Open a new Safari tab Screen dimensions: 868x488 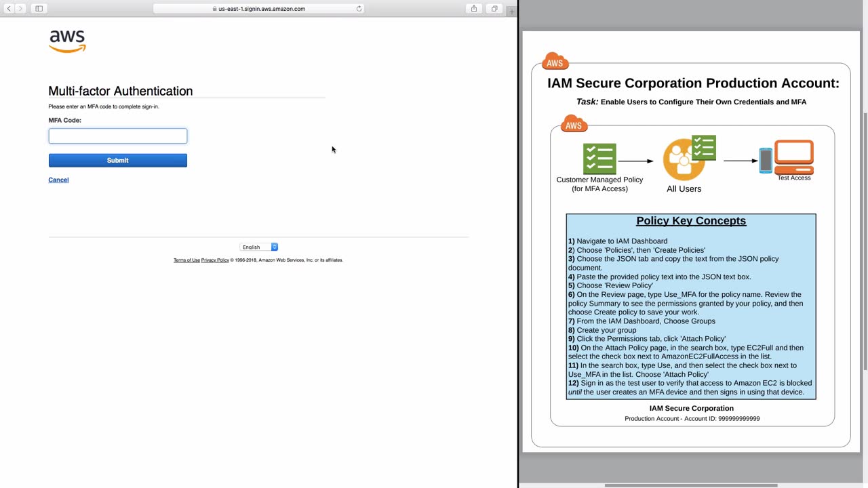tap(512, 10)
